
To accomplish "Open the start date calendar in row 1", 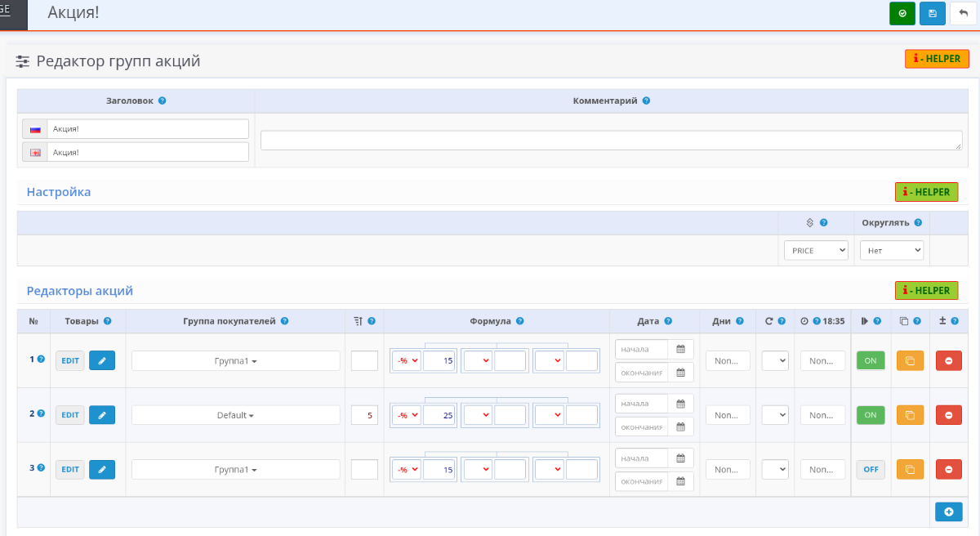I will [x=681, y=350].
